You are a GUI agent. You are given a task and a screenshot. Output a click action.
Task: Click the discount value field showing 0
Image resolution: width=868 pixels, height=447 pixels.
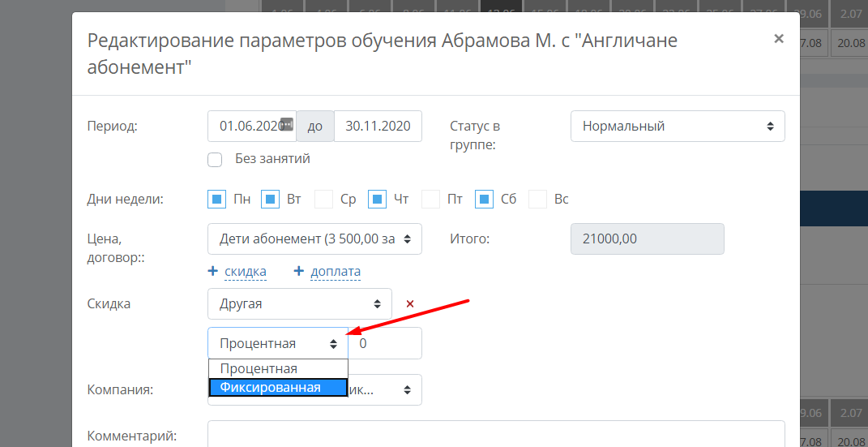(x=385, y=343)
